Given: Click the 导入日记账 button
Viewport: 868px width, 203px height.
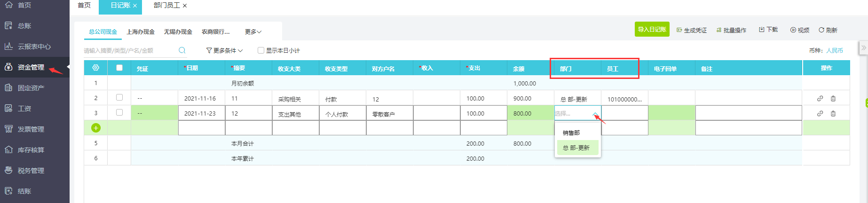Looking at the screenshot, I should [652, 30].
